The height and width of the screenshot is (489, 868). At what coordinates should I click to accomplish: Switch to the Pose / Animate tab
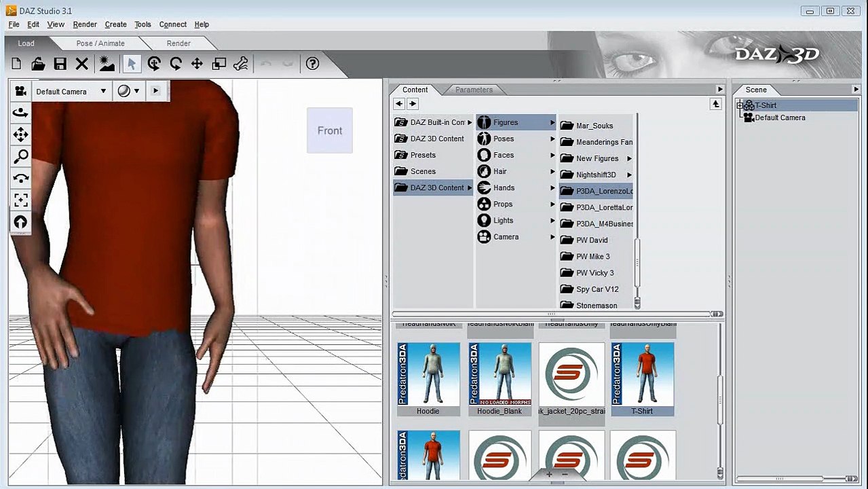tap(100, 43)
